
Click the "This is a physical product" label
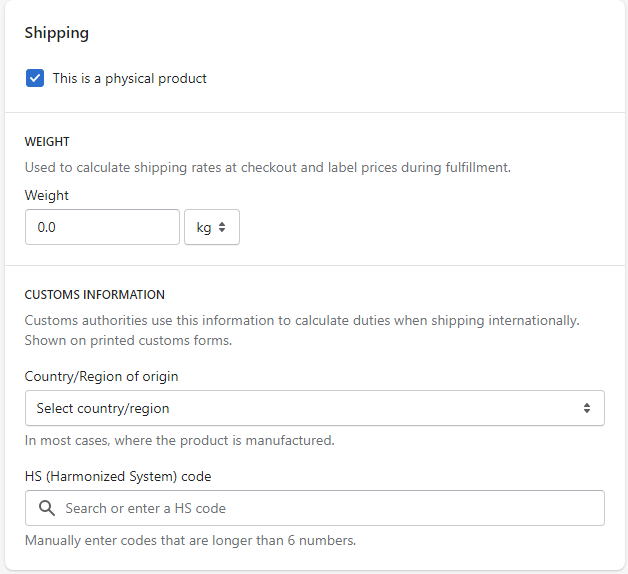[x=130, y=78]
